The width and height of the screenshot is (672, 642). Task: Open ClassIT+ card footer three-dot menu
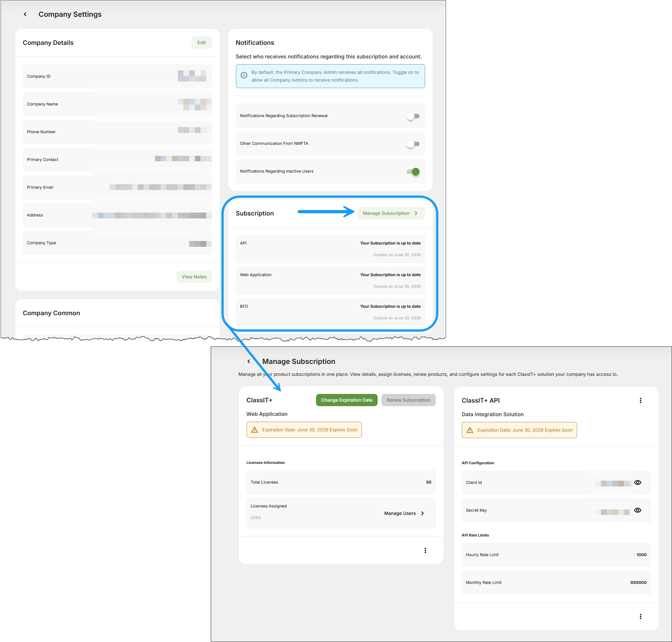425,550
